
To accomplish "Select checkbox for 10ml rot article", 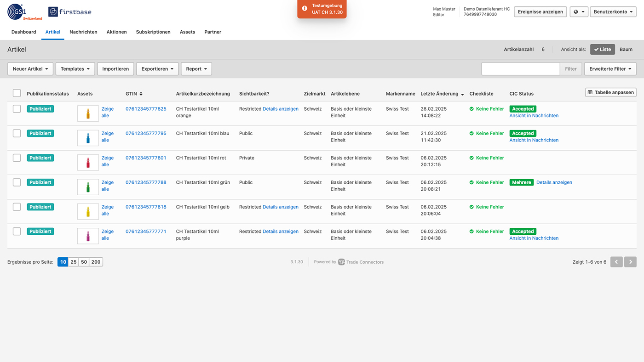I will click(17, 158).
